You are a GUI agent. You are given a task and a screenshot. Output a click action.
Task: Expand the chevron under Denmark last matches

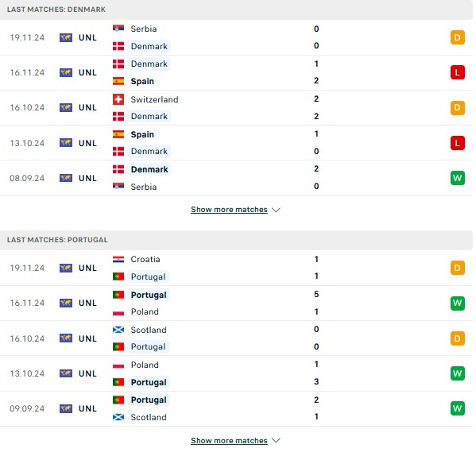tap(276, 210)
